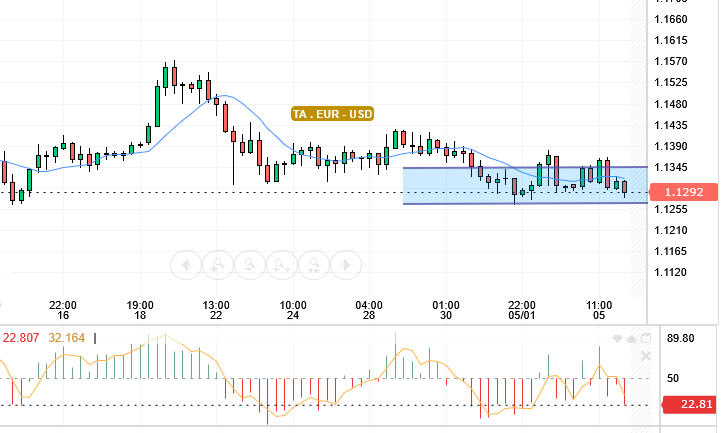723x433 pixels.
Task: Click the TA . EUR - USD label
Action: pyautogui.click(x=332, y=114)
